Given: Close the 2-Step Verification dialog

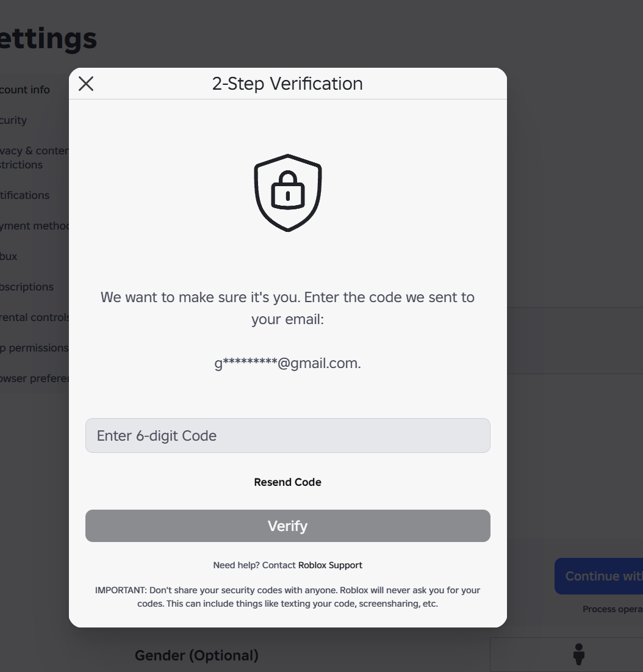Looking at the screenshot, I should (x=86, y=84).
